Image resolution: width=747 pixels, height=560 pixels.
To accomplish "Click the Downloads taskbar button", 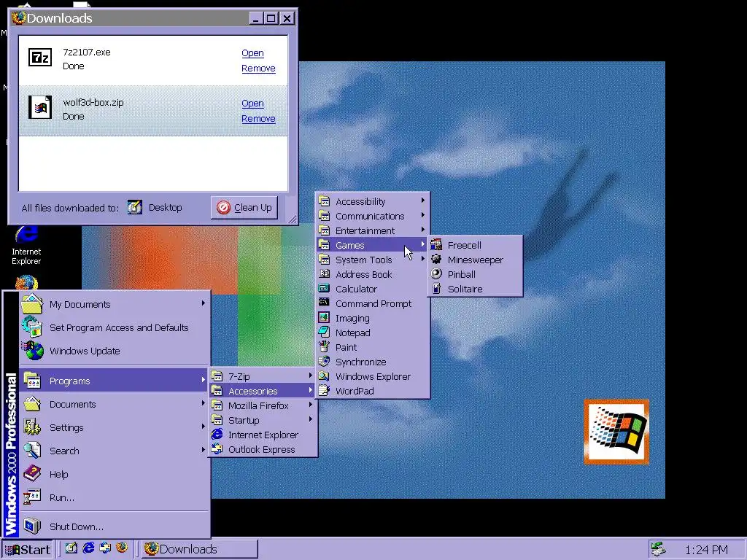I will click(200, 549).
